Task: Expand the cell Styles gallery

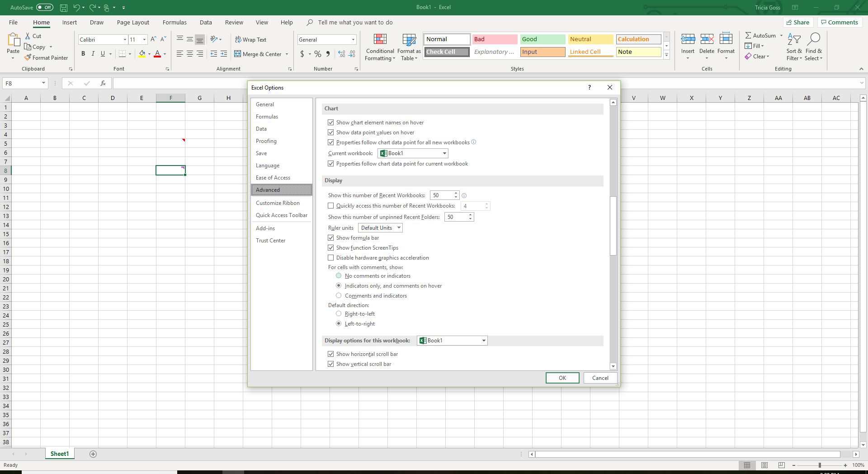Action: click(x=666, y=55)
